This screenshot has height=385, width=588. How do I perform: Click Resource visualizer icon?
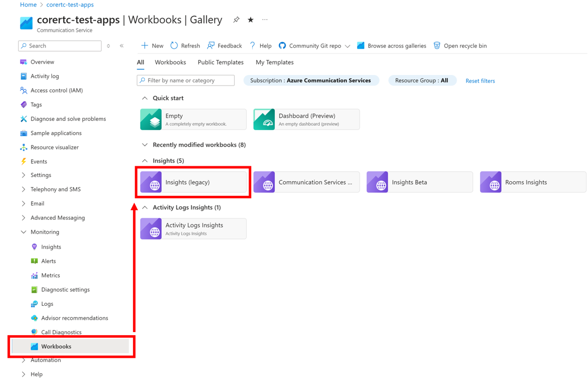click(24, 148)
